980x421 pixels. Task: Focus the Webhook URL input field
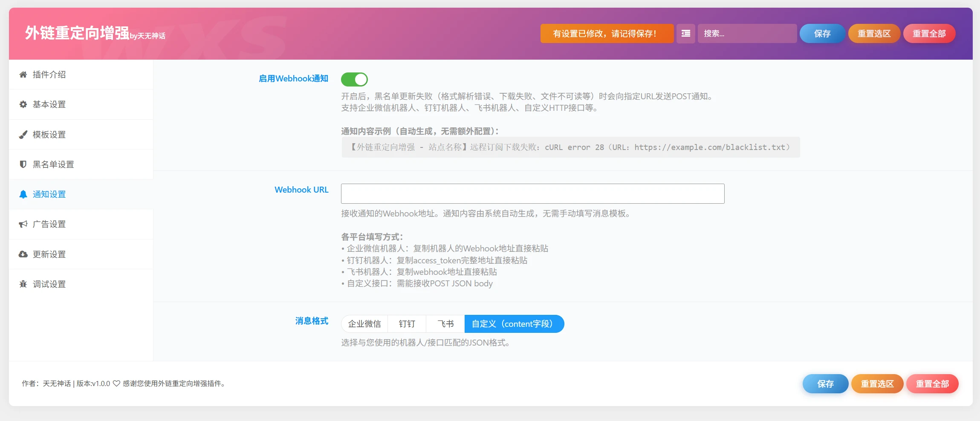point(533,193)
